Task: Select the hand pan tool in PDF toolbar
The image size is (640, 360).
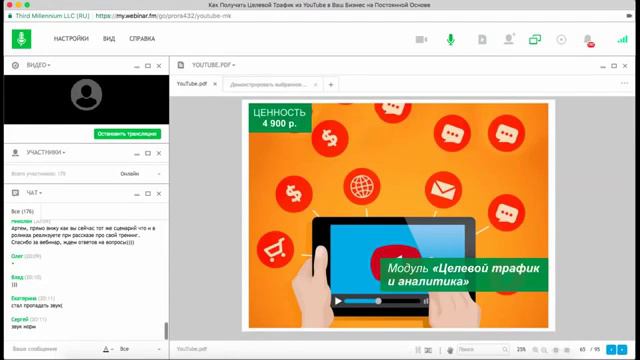Action: click(x=450, y=350)
